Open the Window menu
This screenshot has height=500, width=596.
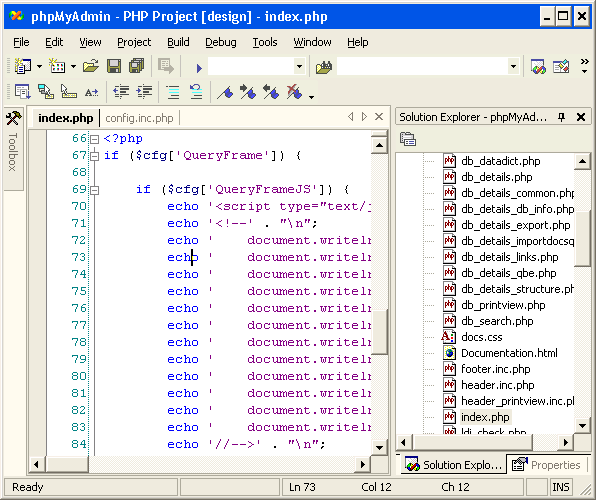[x=312, y=42]
